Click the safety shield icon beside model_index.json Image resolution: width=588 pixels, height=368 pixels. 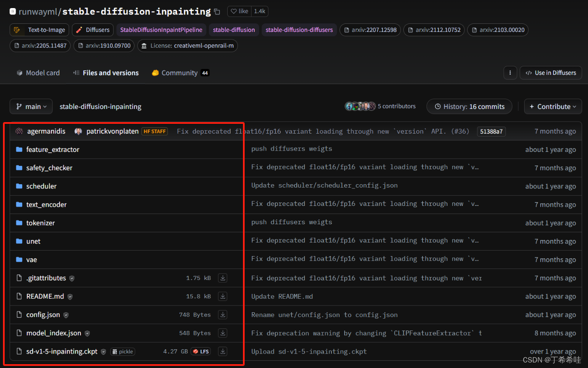coord(87,333)
